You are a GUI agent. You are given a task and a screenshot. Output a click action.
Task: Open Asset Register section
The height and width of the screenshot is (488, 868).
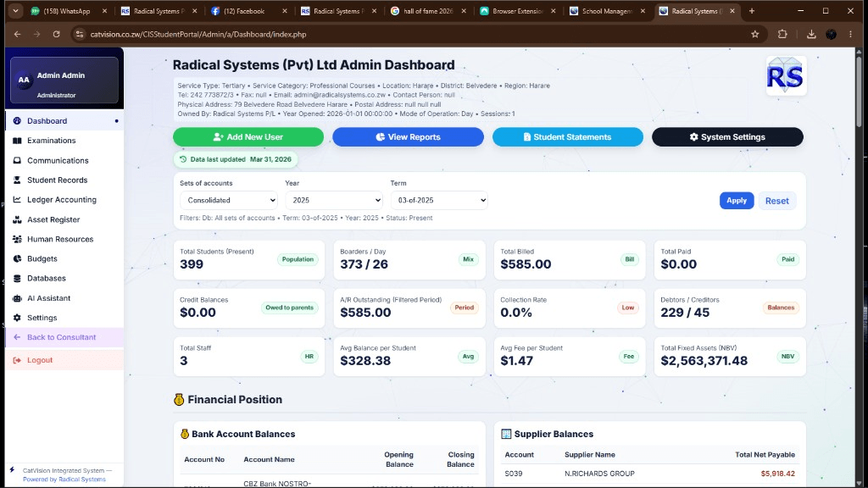64,219
